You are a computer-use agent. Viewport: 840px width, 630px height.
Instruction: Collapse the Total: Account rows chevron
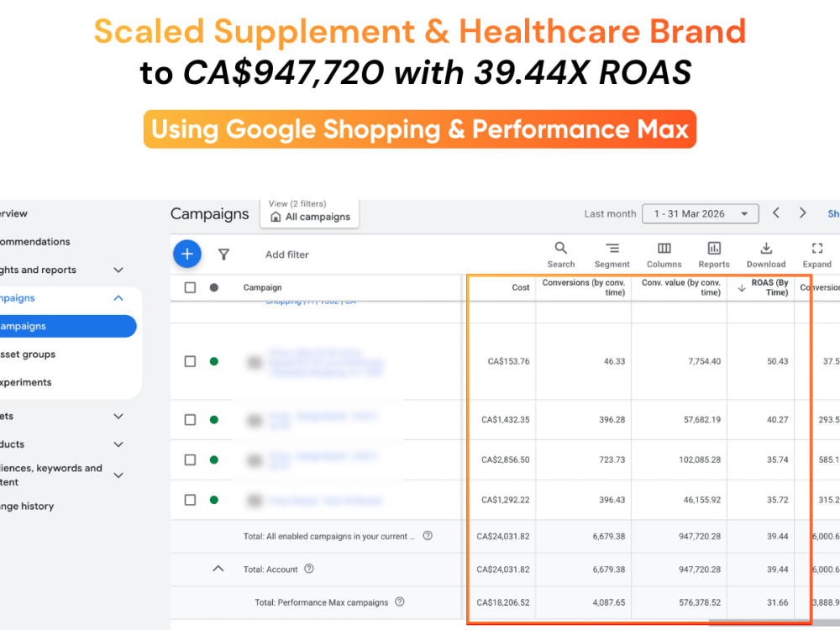coord(218,569)
